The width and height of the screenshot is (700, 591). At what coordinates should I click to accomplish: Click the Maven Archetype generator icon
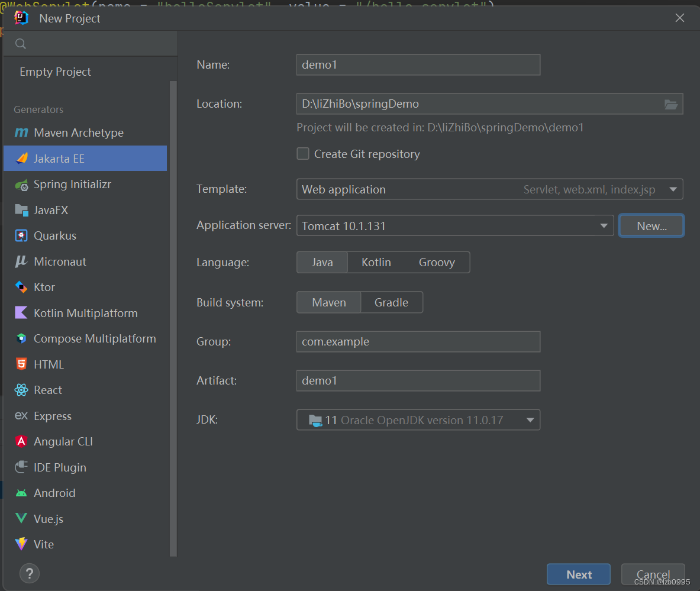(x=21, y=133)
